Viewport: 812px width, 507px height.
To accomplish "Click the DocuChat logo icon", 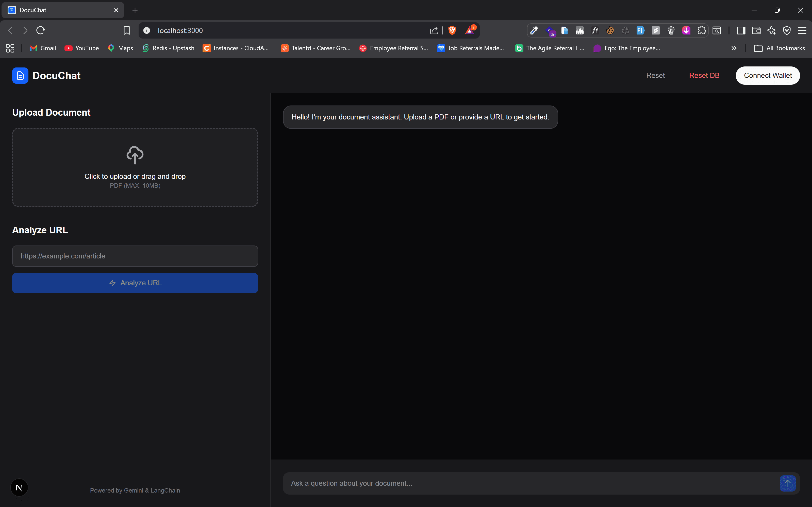I will coord(20,76).
